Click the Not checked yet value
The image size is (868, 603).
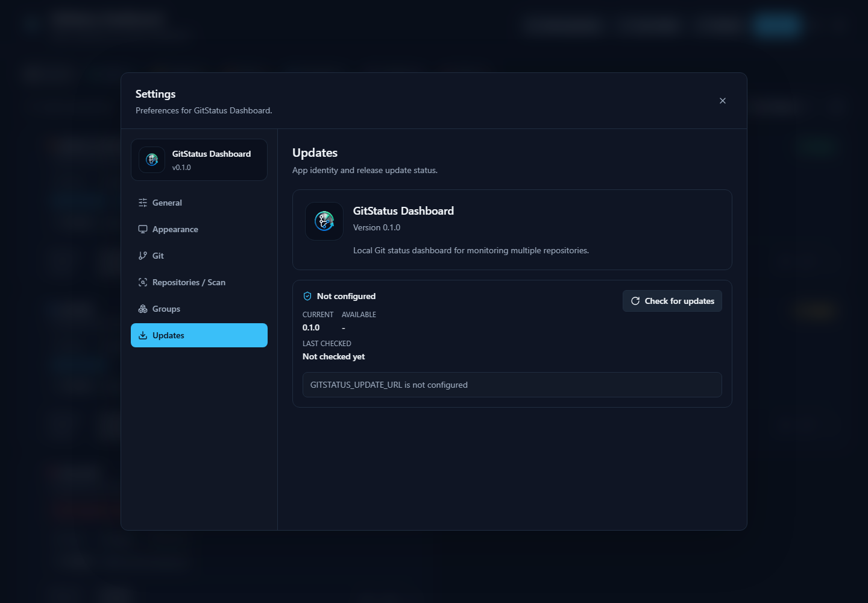click(333, 356)
